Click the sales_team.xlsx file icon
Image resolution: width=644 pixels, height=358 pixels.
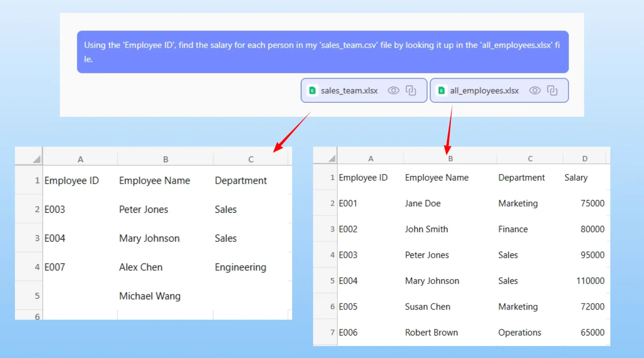(x=312, y=91)
